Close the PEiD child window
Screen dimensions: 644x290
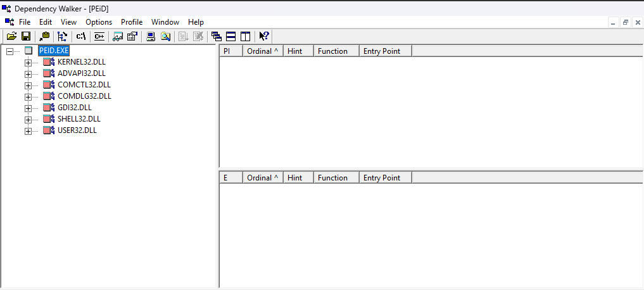pyautogui.click(x=638, y=23)
